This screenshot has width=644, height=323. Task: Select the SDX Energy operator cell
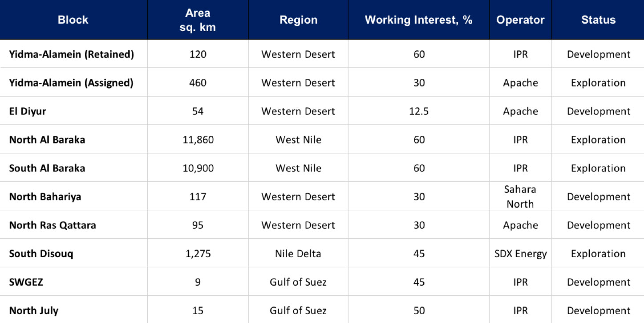click(520, 254)
